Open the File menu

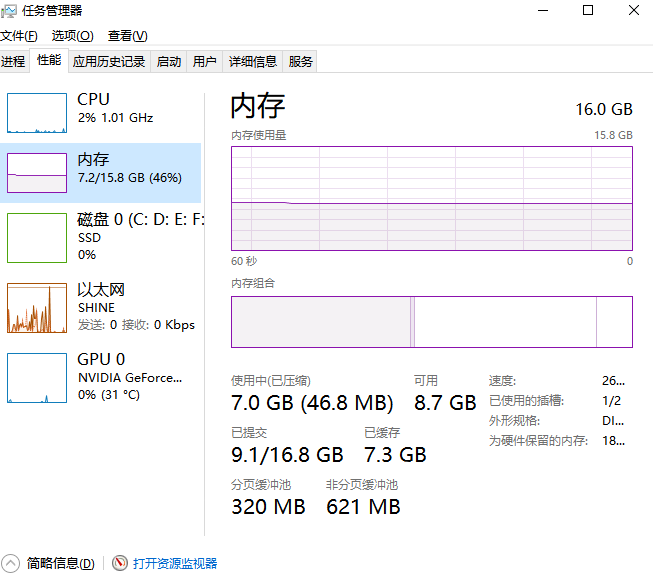(x=18, y=36)
